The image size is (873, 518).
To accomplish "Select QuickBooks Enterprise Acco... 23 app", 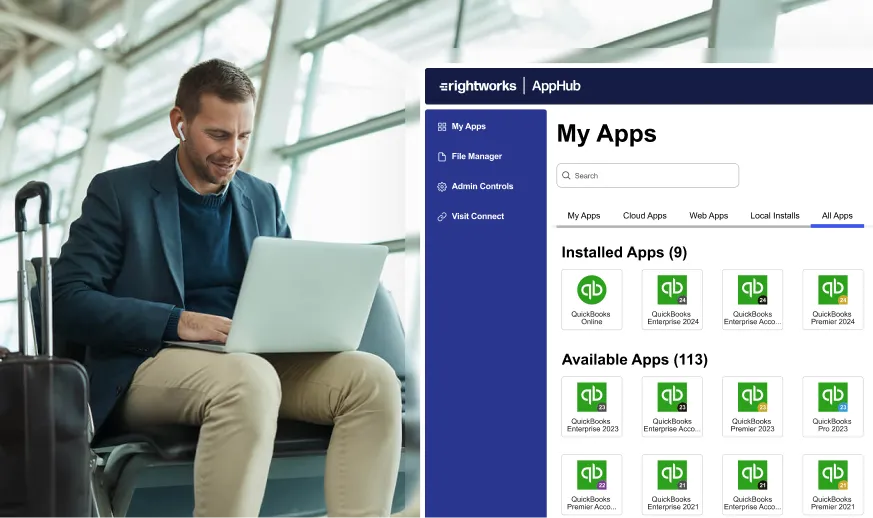I will pyautogui.click(x=672, y=407).
